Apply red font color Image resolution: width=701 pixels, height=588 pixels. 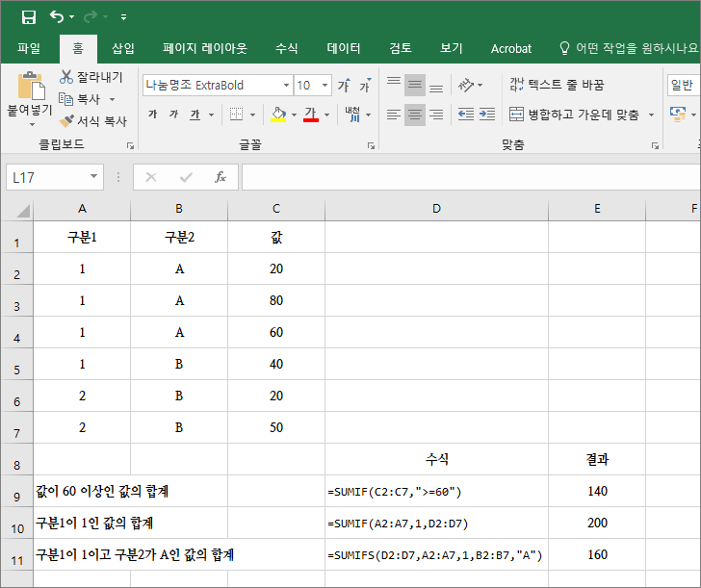pos(311,115)
